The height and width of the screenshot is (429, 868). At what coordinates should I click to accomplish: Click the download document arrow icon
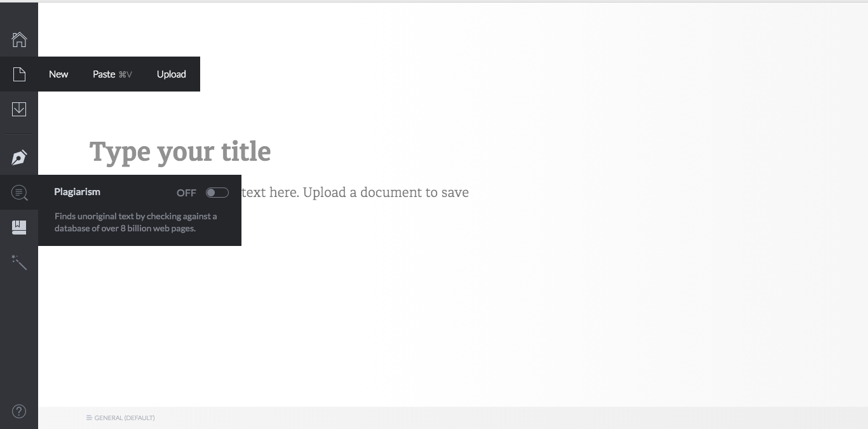click(x=19, y=109)
